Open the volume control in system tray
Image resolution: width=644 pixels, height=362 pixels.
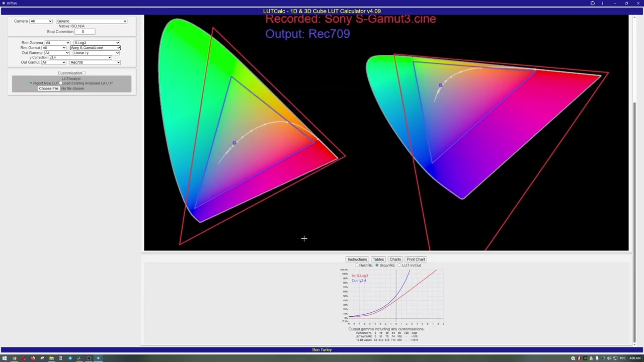[609, 358]
